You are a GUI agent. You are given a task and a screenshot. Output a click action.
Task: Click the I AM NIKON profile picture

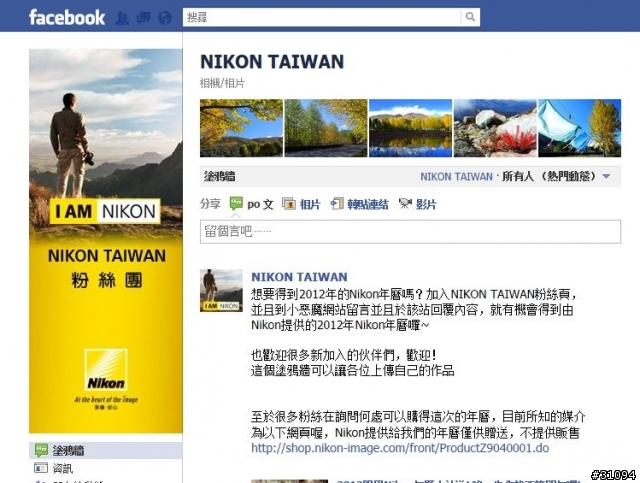(x=106, y=241)
